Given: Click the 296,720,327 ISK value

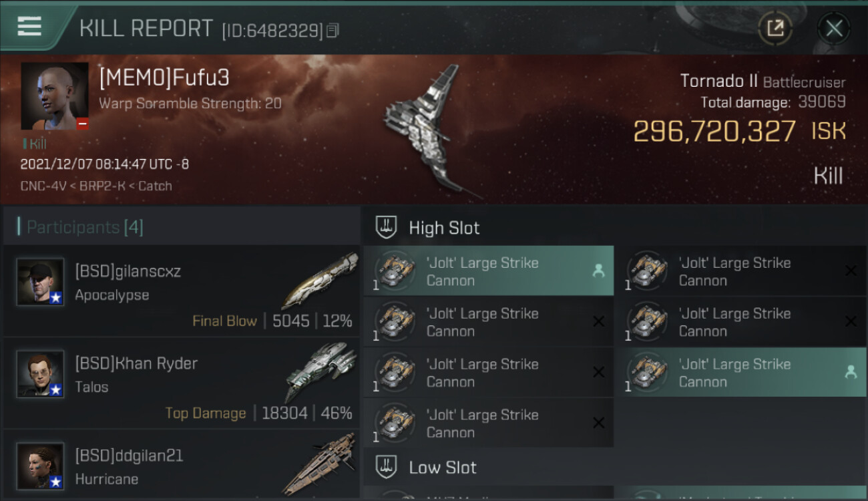Looking at the screenshot, I should pos(739,132).
